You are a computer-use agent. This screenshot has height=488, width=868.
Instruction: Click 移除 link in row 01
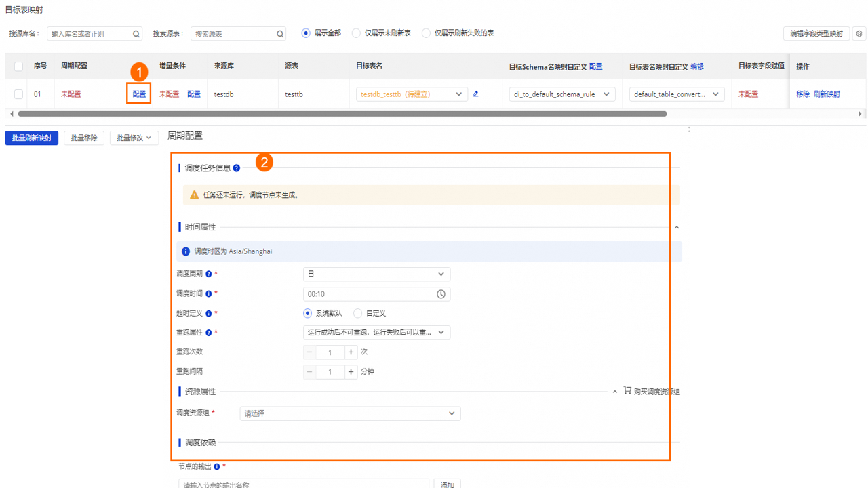(803, 94)
